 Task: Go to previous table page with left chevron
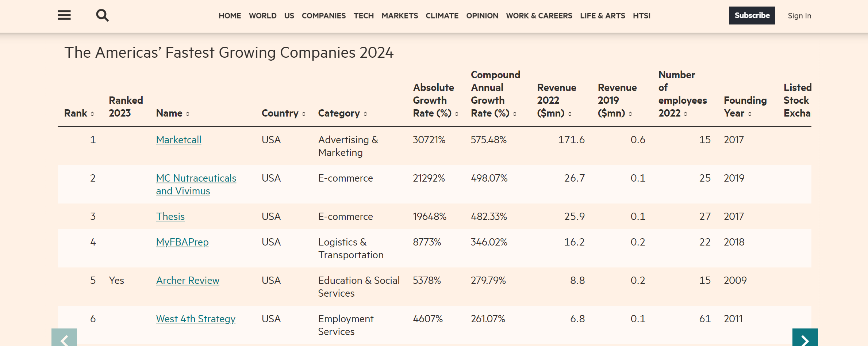pyautogui.click(x=65, y=339)
